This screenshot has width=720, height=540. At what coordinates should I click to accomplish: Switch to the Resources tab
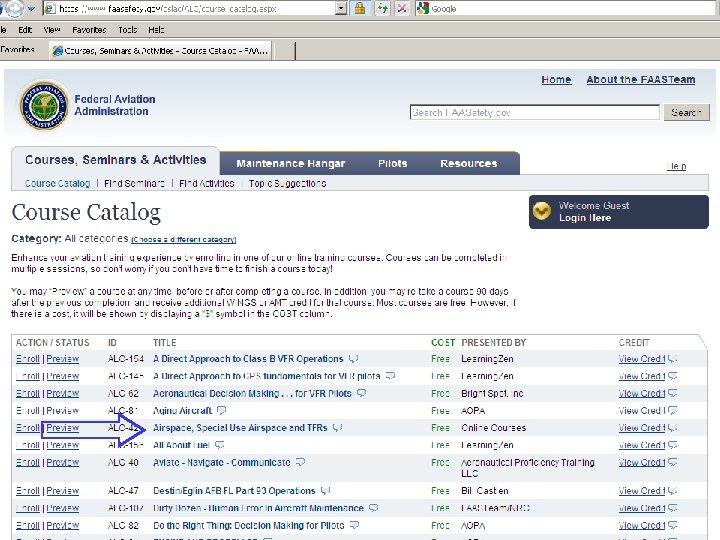469,163
